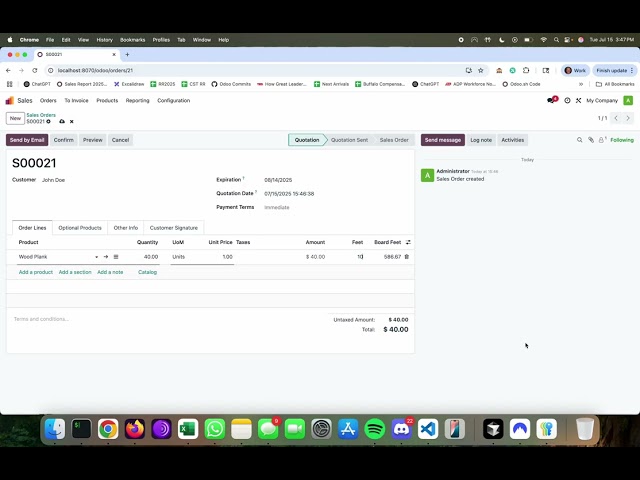640x480 pixels.
Task: Open the My Company switcher
Action: 602,100
